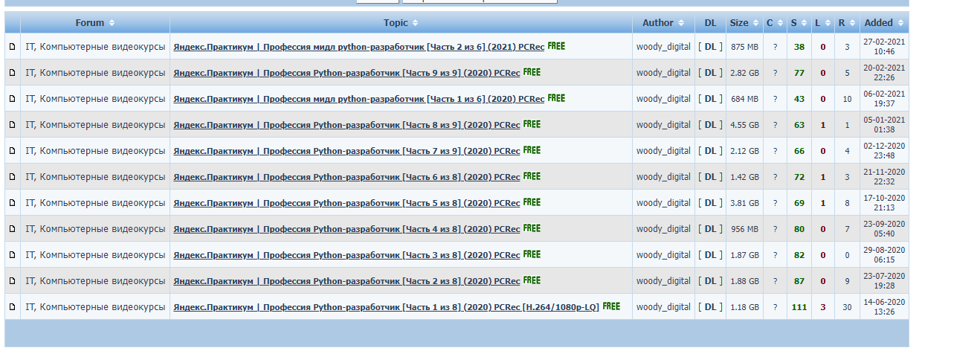Open topic Python-разработчик Часть 8 из 9
This screenshot has height=351, width=980.
coord(346,125)
